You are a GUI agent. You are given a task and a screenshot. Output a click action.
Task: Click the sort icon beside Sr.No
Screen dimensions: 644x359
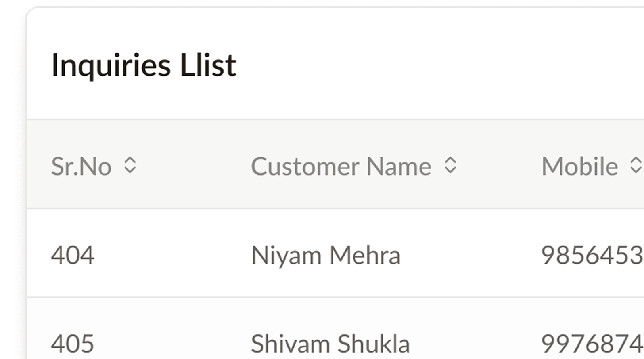130,165
